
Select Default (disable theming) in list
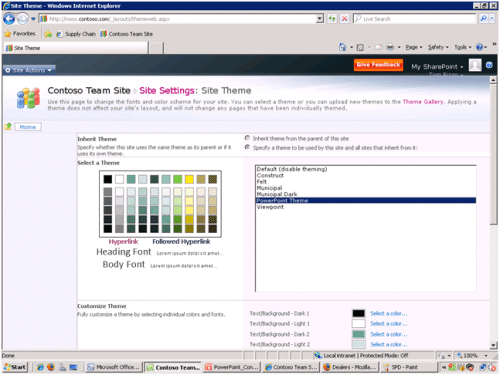pyautogui.click(x=366, y=169)
